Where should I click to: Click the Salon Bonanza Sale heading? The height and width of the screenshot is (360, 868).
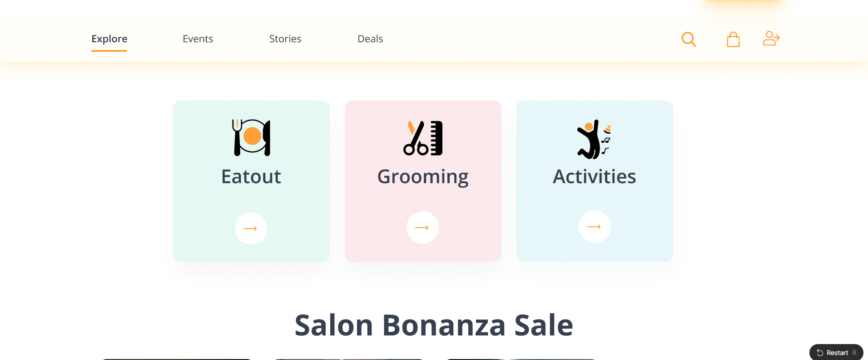pyautogui.click(x=434, y=325)
